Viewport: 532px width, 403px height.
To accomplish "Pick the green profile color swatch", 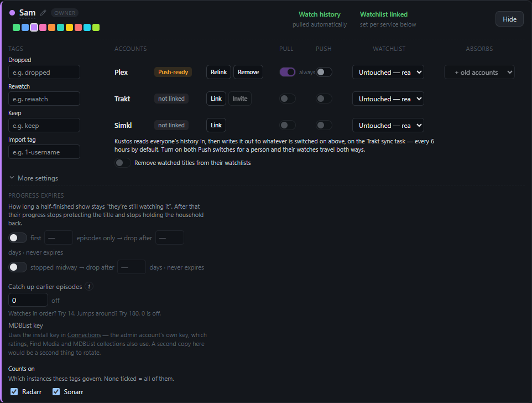I will (x=16, y=28).
